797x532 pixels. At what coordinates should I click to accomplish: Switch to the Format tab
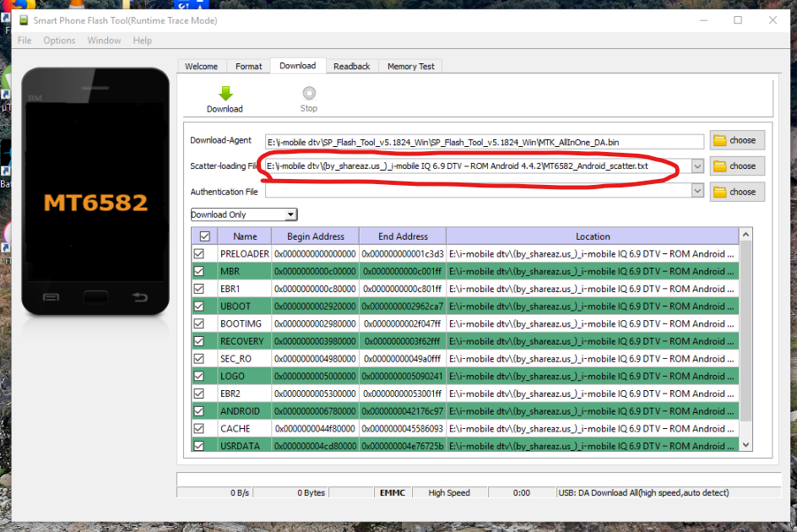click(x=248, y=66)
